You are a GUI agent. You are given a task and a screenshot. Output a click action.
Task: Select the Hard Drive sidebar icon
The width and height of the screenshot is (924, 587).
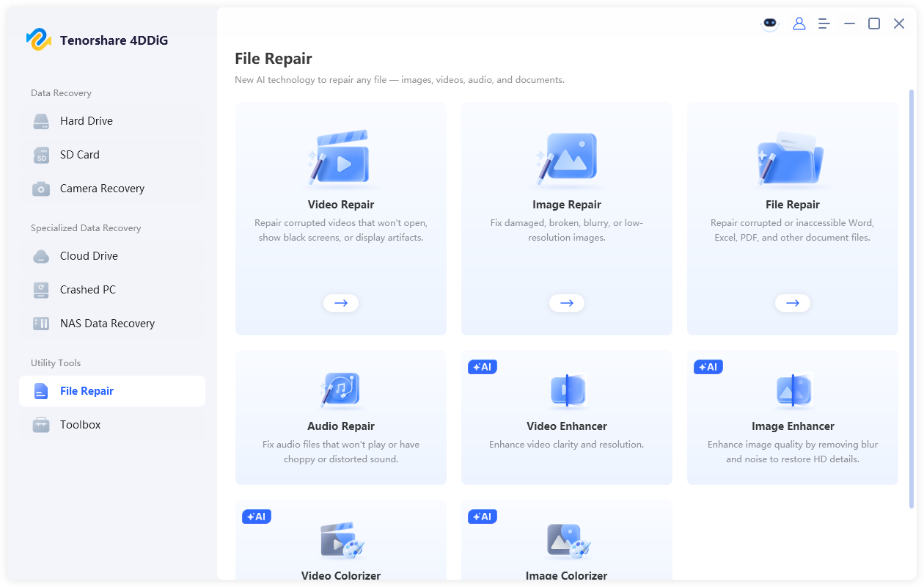point(41,121)
